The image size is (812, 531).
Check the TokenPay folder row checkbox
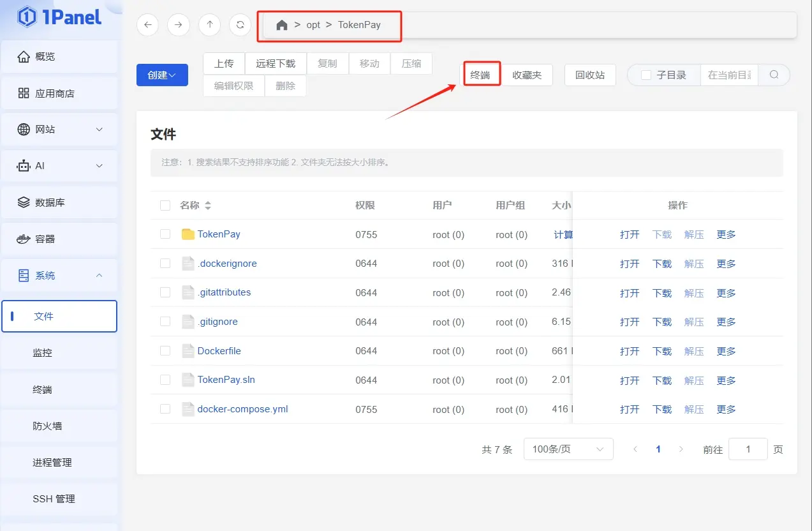pyautogui.click(x=165, y=234)
